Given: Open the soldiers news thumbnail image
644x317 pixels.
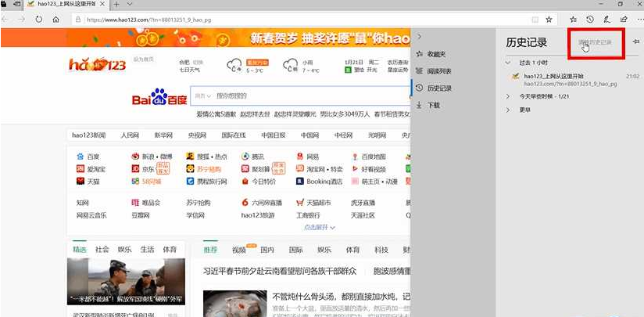Looking at the screenshot, I should tap(126, 282).
